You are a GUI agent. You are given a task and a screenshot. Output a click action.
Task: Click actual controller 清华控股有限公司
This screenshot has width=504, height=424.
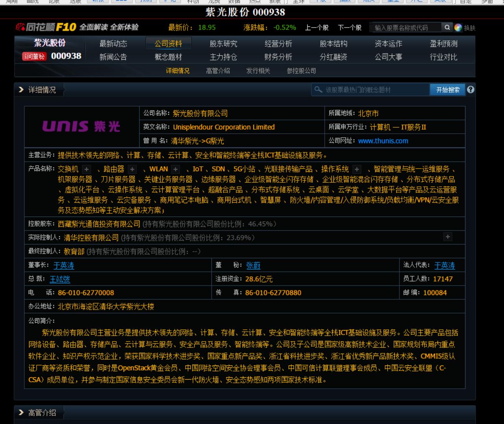91,237
